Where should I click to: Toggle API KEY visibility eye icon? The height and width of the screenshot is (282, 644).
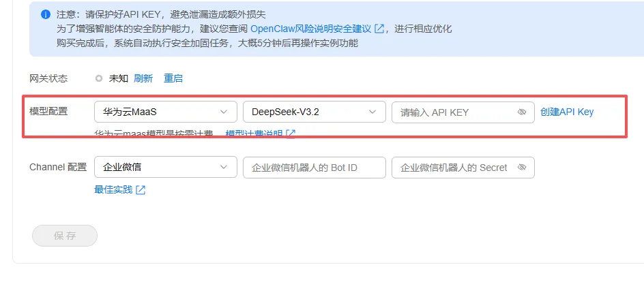[x=522, y=112]
